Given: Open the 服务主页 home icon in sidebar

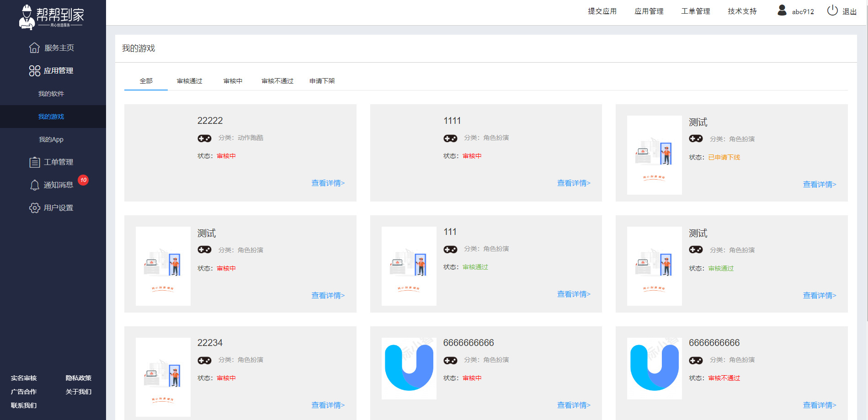Looking at the screenshot, I should tap(35, 47).
